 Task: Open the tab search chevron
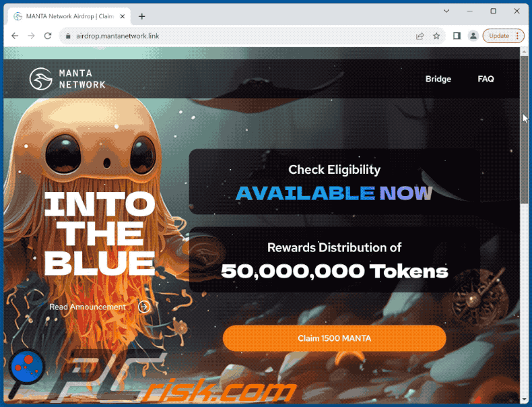coord(446,11)
